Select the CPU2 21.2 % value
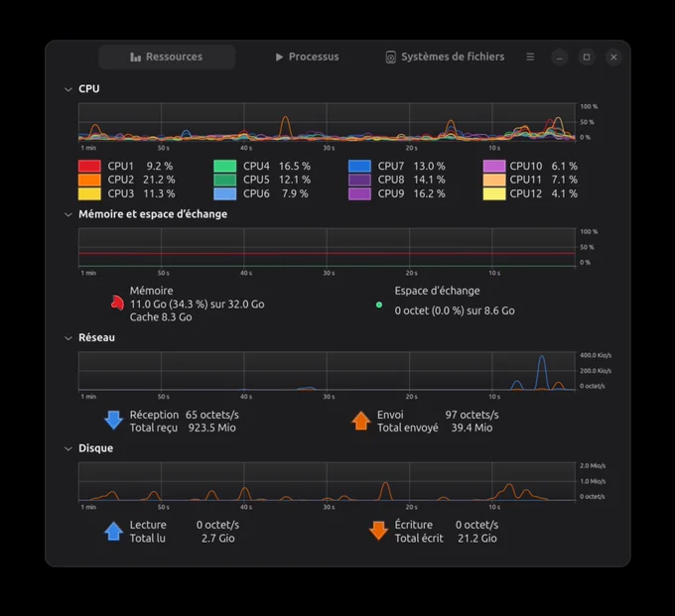 [x=159, y=180]
